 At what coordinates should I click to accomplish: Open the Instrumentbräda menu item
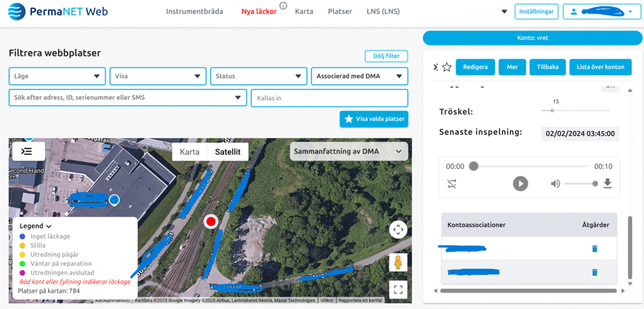coord(195,11)
